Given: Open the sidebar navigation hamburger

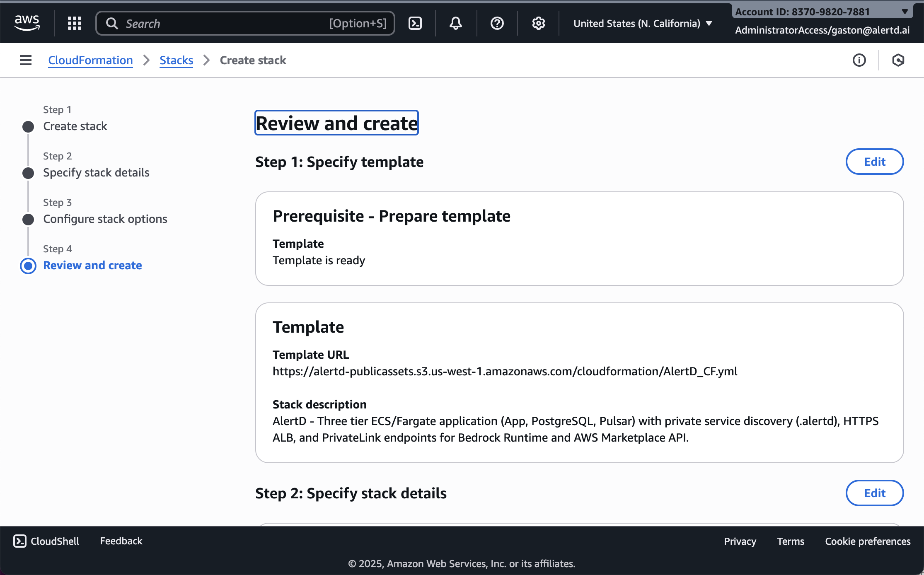Looking at the screenshot, I should (x=25, y=60).
